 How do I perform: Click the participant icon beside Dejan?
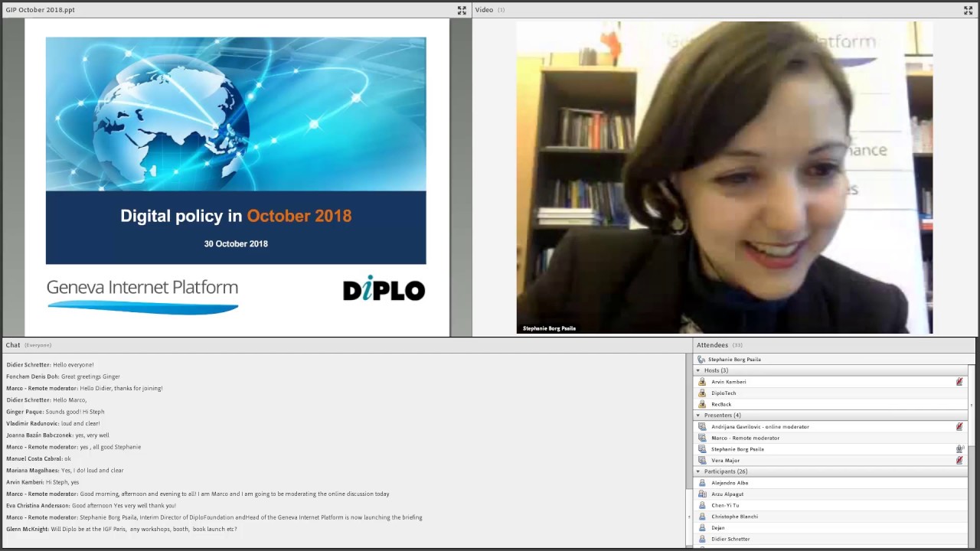(702, 528)
